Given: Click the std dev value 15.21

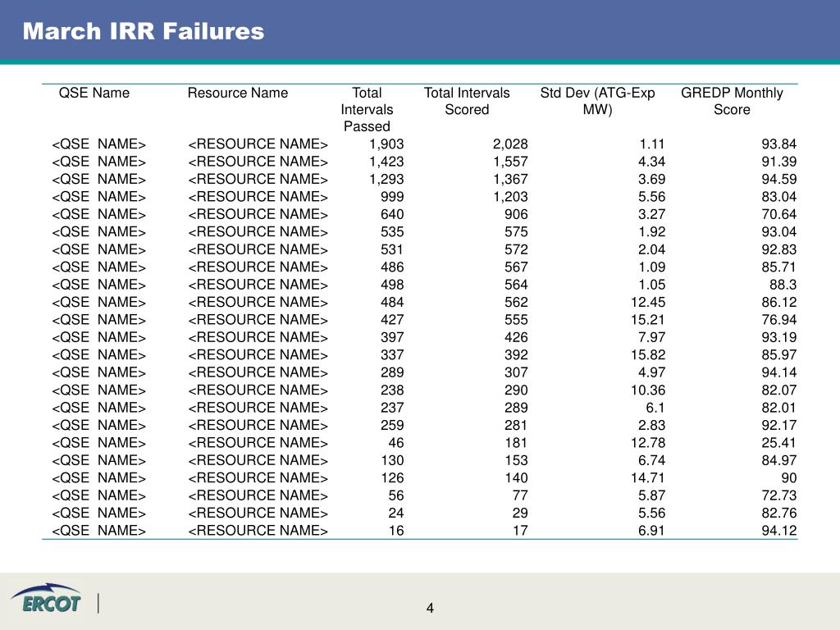Looking at the screenshot, I should (x=648, y=320).
